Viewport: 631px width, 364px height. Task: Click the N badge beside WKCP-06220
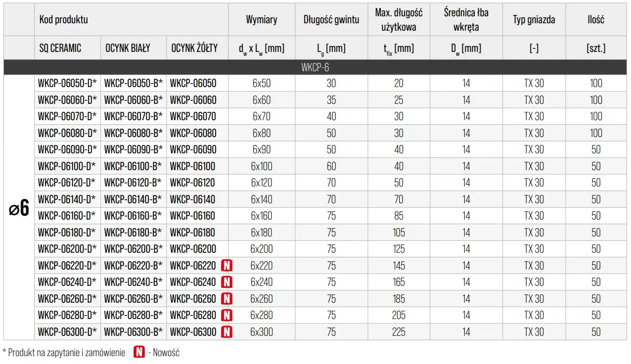point(226,266)
